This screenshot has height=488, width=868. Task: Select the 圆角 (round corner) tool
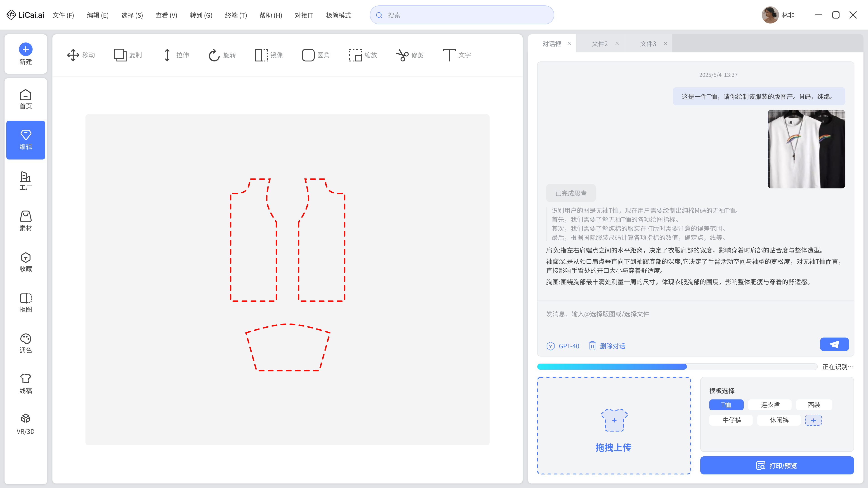(x=316, y=55)
